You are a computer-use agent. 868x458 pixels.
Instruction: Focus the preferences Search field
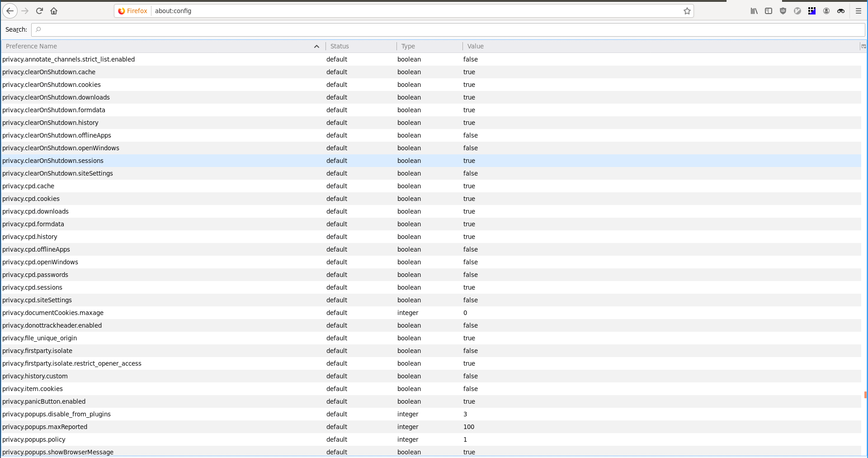448,29
